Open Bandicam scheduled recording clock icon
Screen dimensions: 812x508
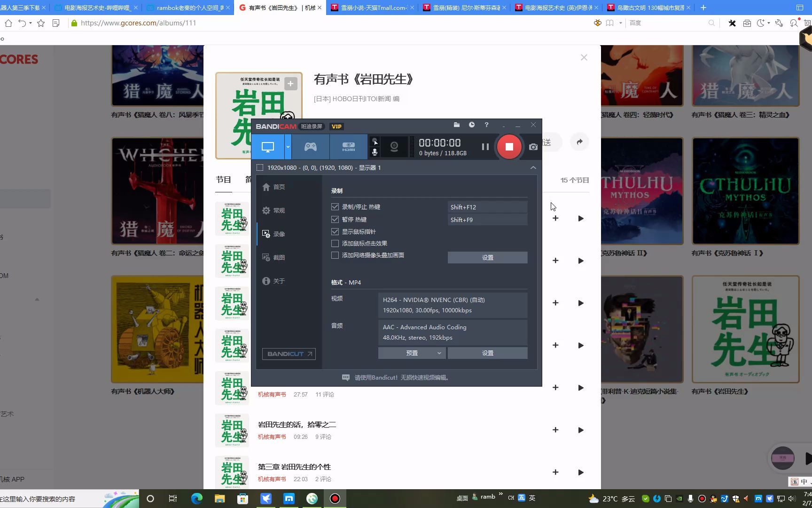[x=471, y=125]
